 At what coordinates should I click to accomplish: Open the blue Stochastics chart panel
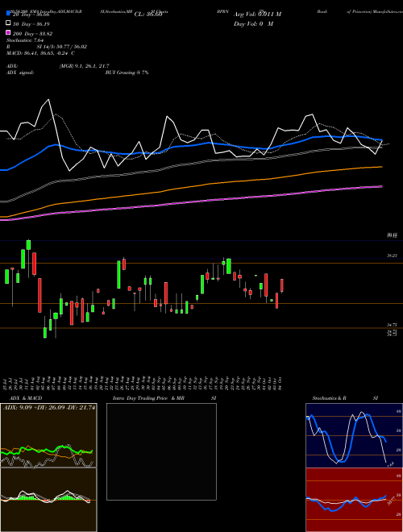[354, 435]
